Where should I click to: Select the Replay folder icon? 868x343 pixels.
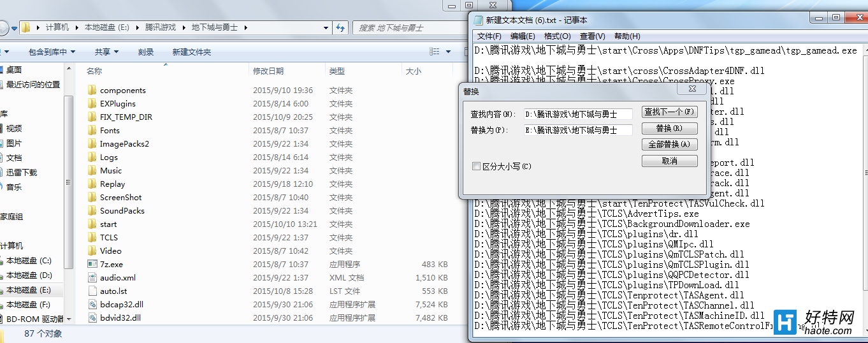pyautogui.click(x=92, y=184)
